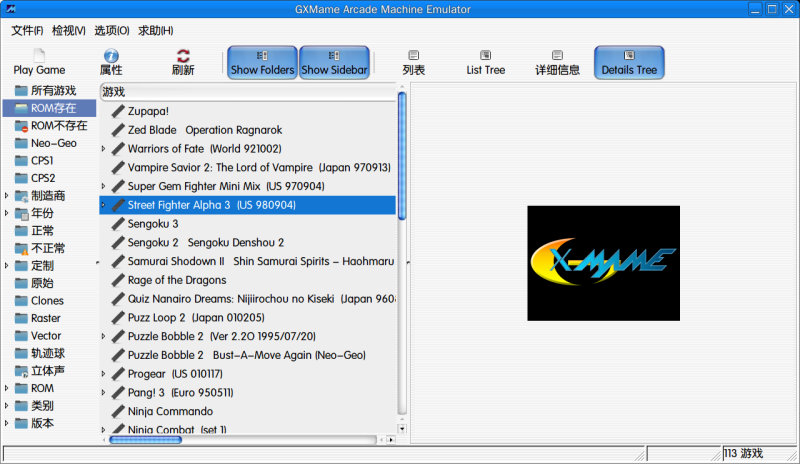Select the ROM存在 folder
The height and width of the screenshot is (464, 800).
tap(49, 108)
